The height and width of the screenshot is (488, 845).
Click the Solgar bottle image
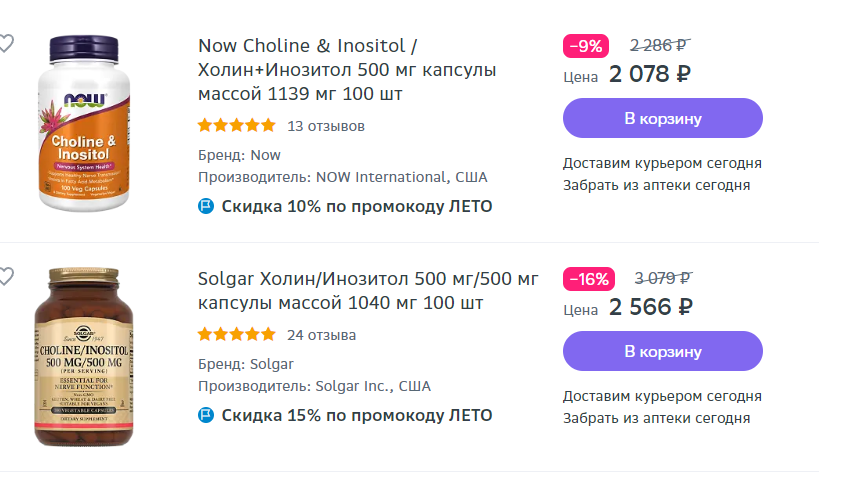[x=87, y=356]
